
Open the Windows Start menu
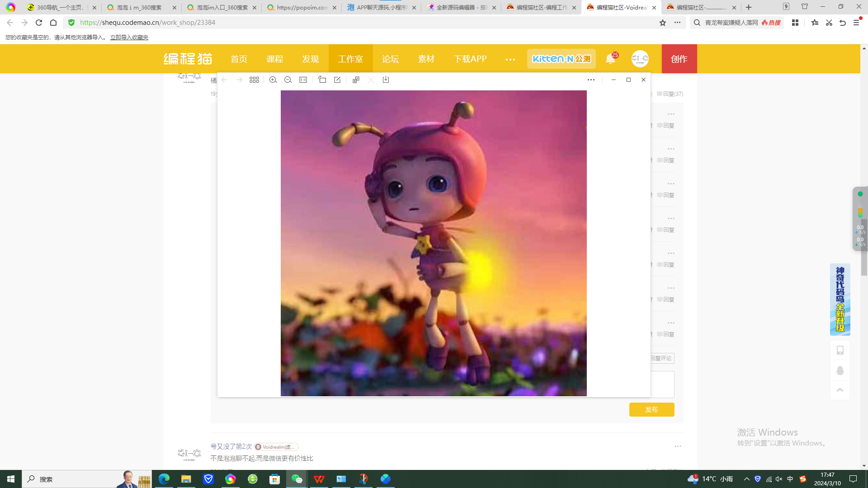11,479
